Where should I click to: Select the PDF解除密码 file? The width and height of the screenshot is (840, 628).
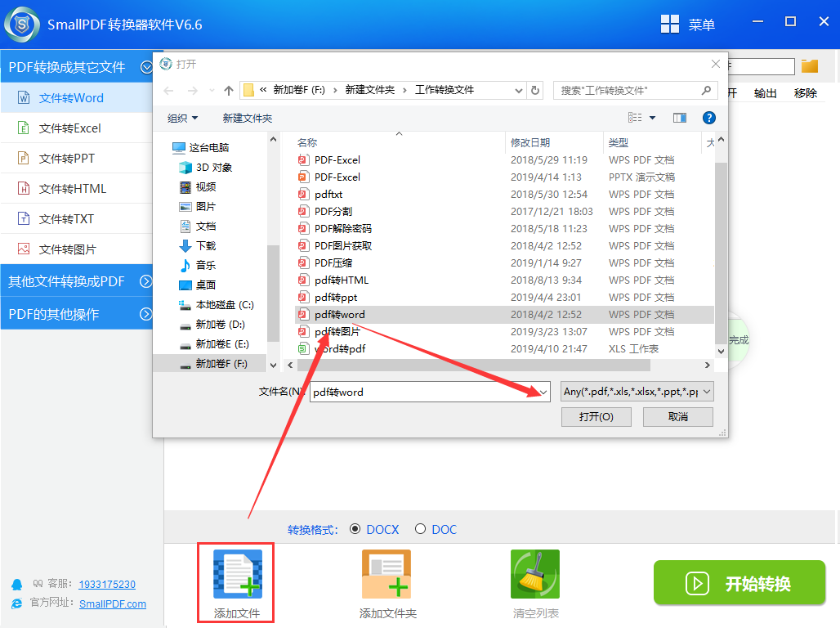[x=343, y=228]
